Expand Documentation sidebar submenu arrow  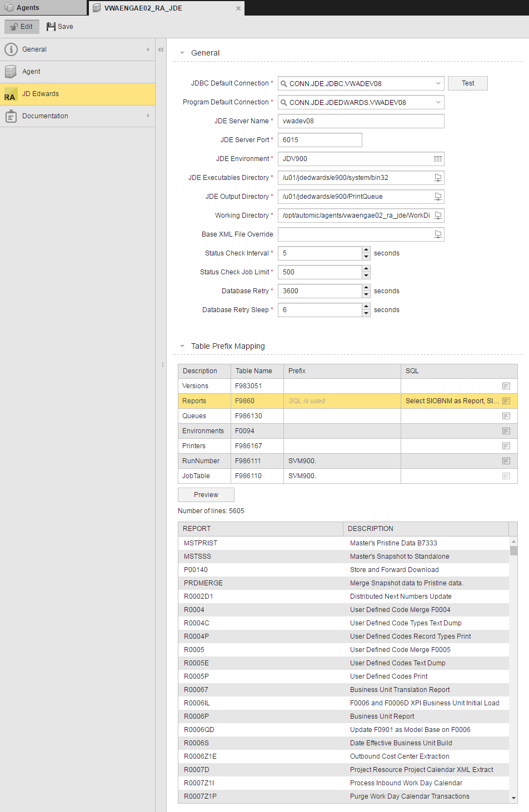[x=148, y=116]
